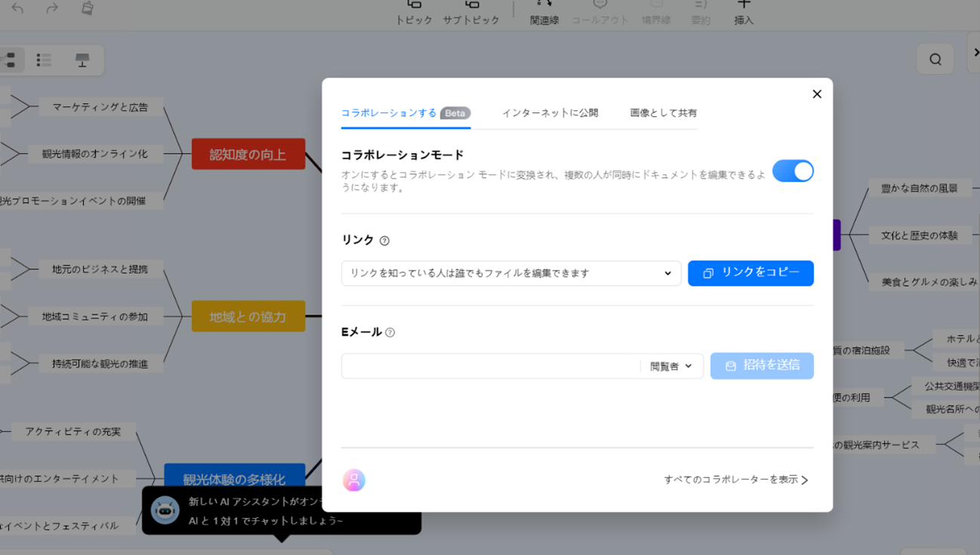Switch to mind map view icon
The height and width of the screenshot is (555, 980).
coord(10,60)
